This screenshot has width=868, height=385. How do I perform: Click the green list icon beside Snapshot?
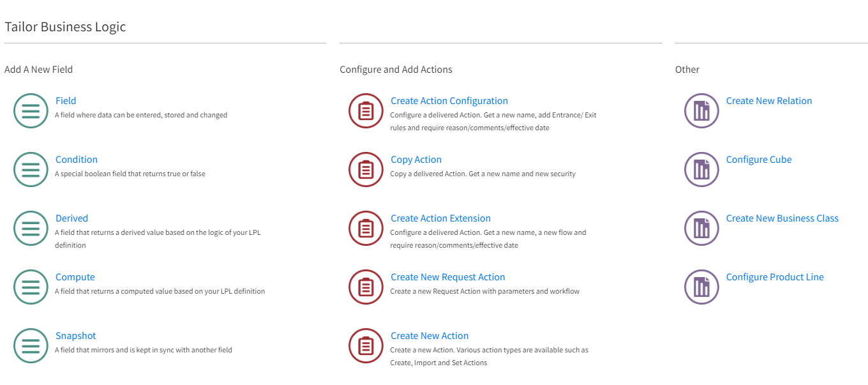click(x=31, y=346)
